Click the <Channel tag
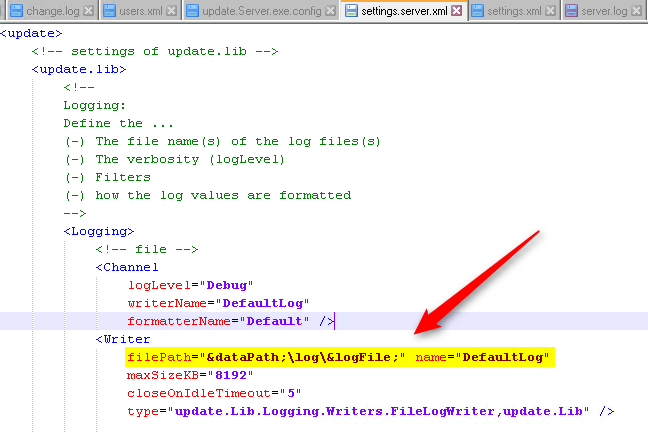 (127, 267)
